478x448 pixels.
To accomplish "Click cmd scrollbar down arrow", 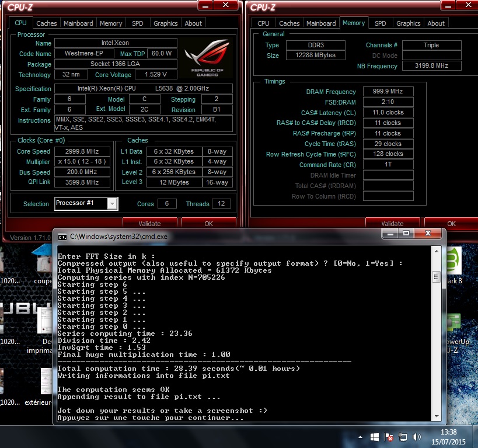I will tap(437, 416).
